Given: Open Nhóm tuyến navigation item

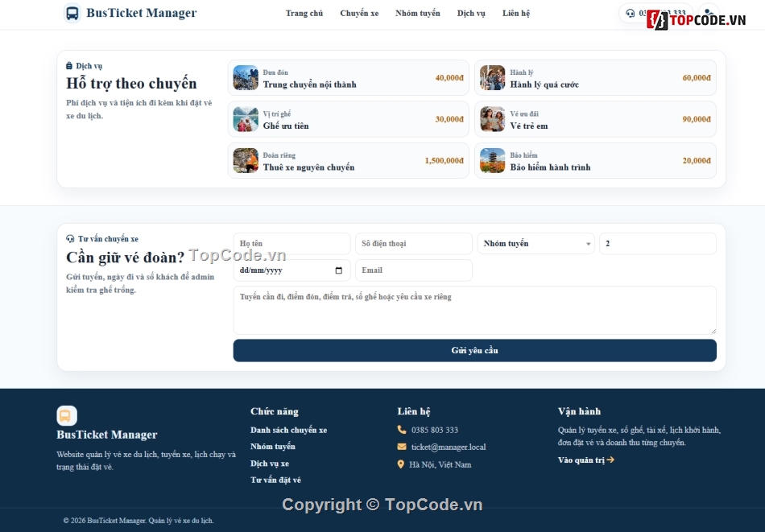Looking at the screenshot, I should pos(418,13).
